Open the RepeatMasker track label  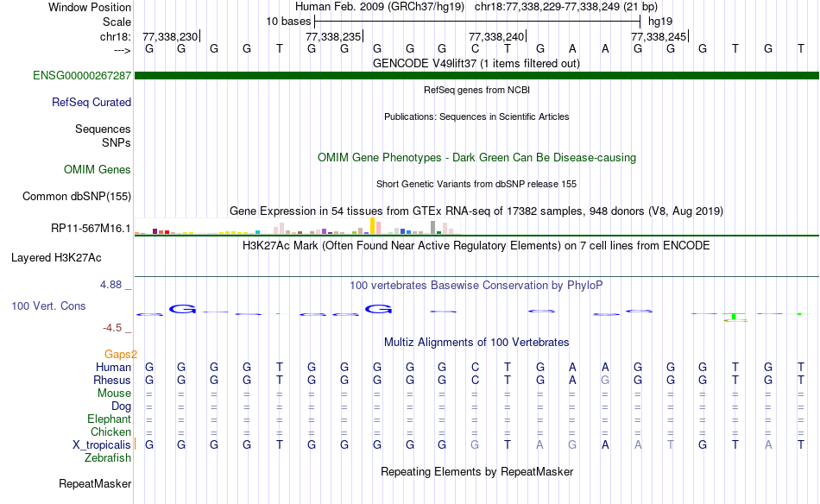pyautogui.click(x=95, y=483)
